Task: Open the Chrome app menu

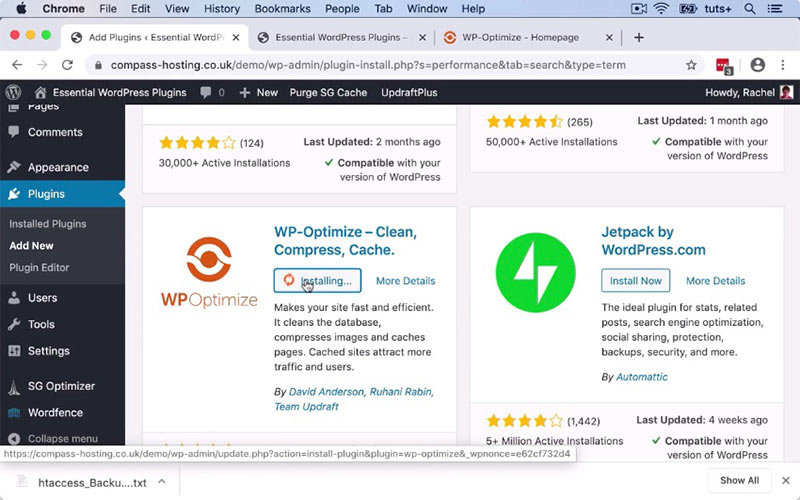Action: click(x=63, y=9)
